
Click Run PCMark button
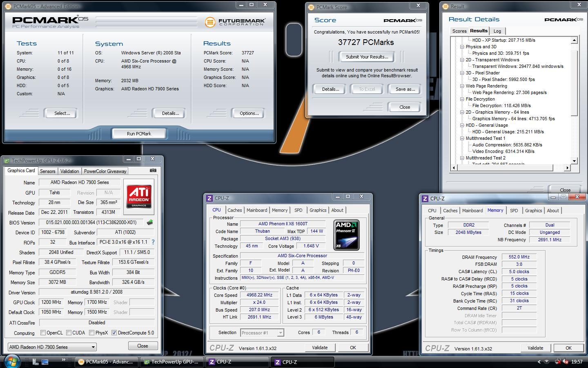139,134
